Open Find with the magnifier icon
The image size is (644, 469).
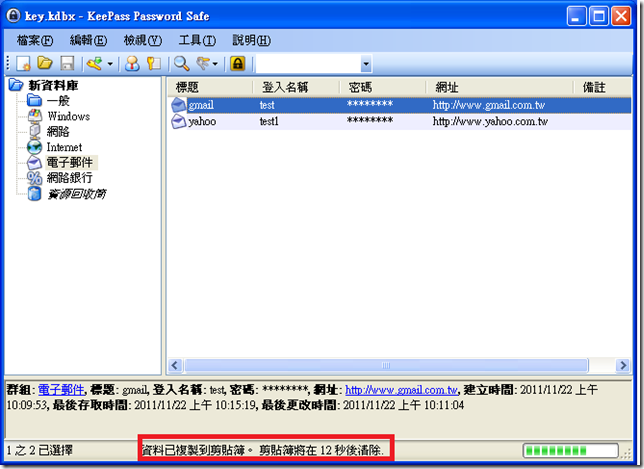pyautogui.click(x=182, y=64)
